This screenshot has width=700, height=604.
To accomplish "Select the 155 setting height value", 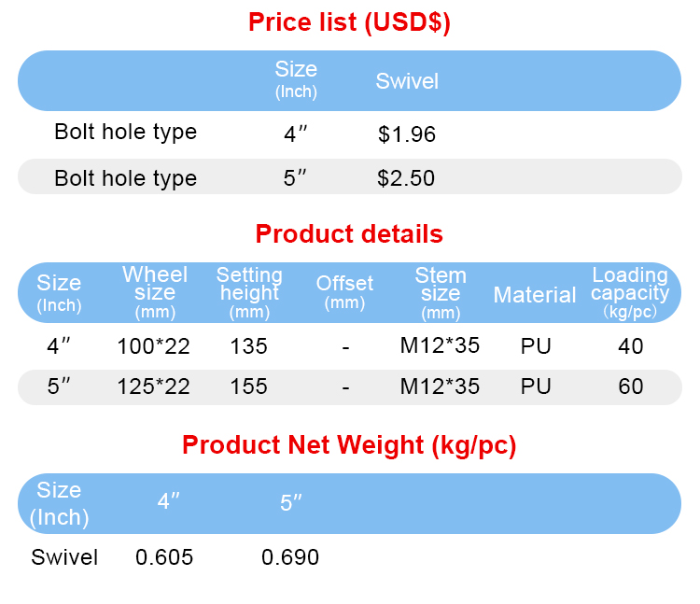I will coord(249,386).
